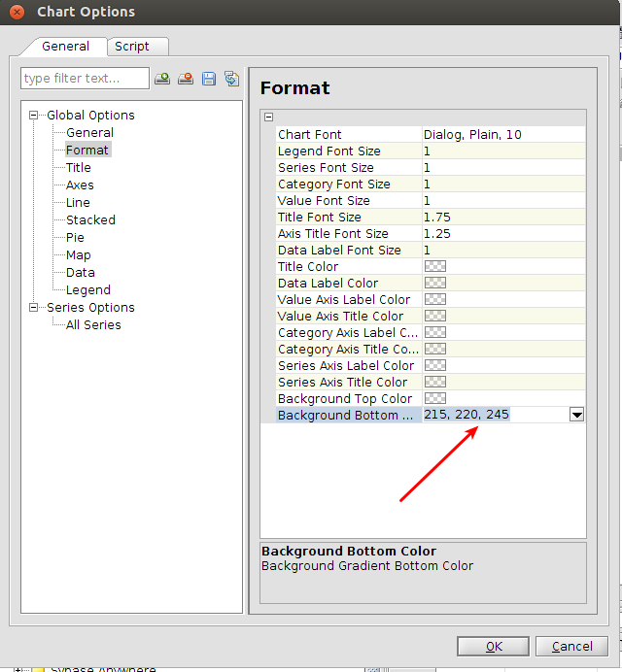Switch to the General tab

66,47
